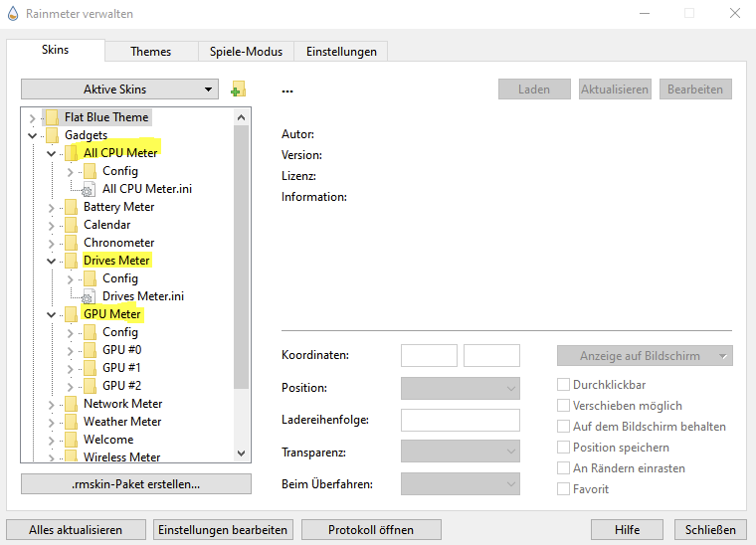This screenshot has height=545, width=756.
Task: Click the Flat Blue Theme folder icon
Action: point(52,117)
